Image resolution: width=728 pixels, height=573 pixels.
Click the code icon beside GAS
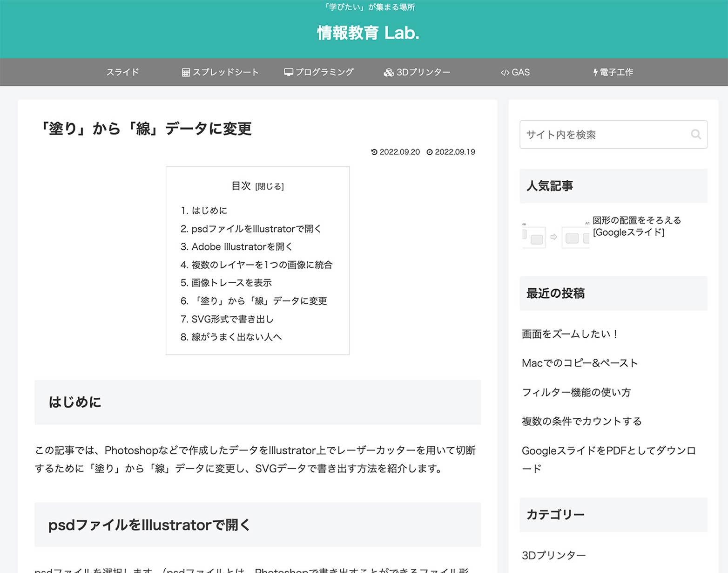tap(505, 73)
